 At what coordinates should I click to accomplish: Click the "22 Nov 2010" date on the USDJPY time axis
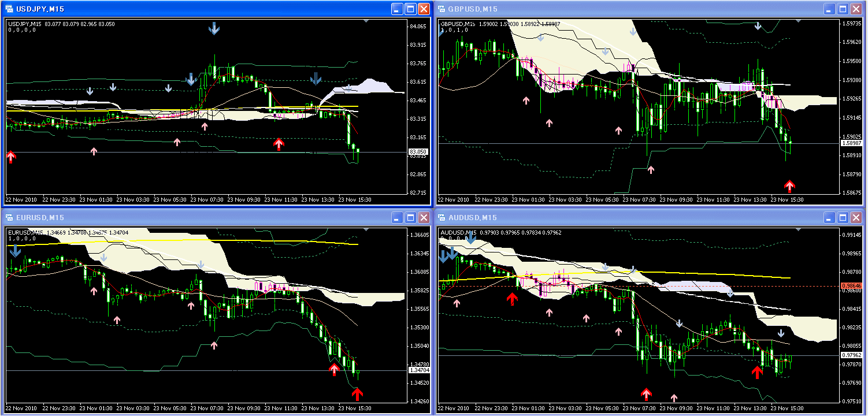21,200
